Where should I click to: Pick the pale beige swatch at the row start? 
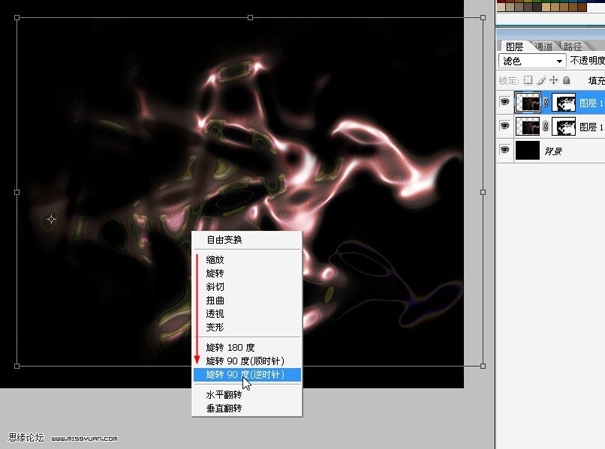pos(501,7)
